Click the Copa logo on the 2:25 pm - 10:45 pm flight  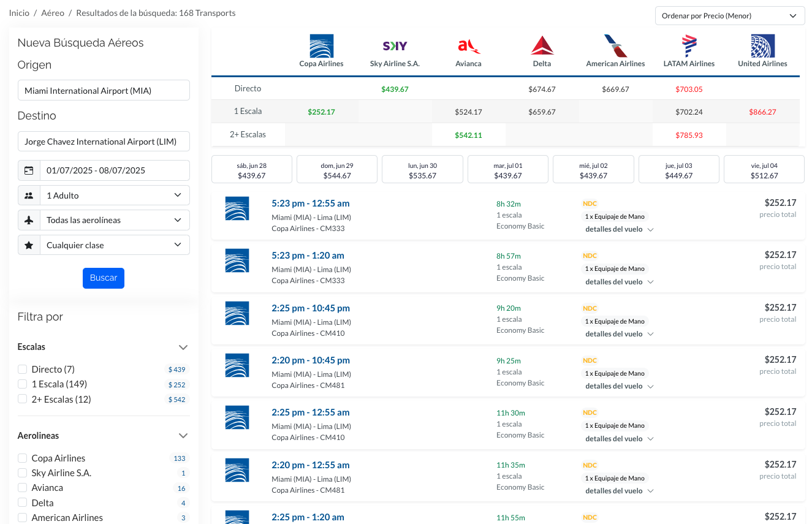coord(237,313)
